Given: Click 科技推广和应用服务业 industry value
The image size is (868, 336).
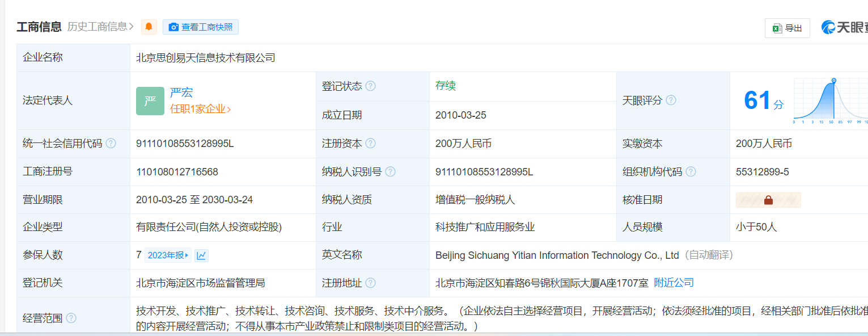Looking at the screenshot, I should [485, 227].
